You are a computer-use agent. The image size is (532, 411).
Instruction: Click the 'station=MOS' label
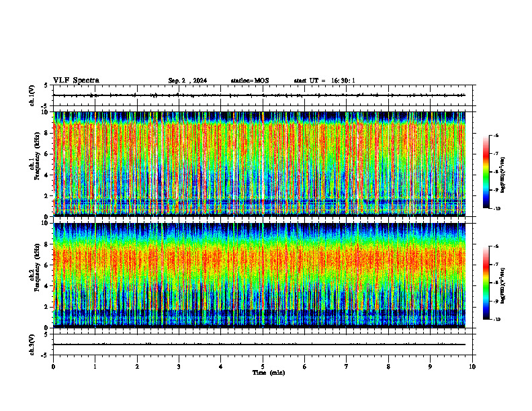(250, 81)
